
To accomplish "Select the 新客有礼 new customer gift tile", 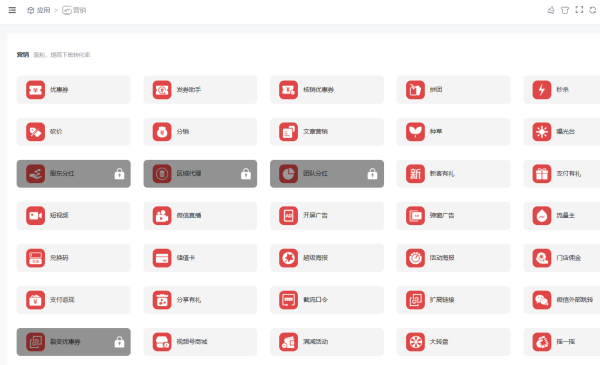I will click(453, 174).
